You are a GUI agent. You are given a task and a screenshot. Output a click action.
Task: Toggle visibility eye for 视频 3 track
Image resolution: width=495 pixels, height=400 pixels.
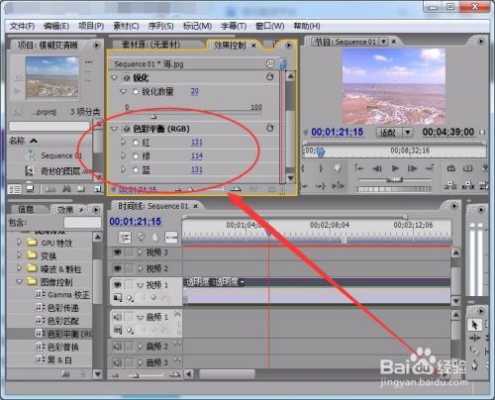tap(117, 253)
